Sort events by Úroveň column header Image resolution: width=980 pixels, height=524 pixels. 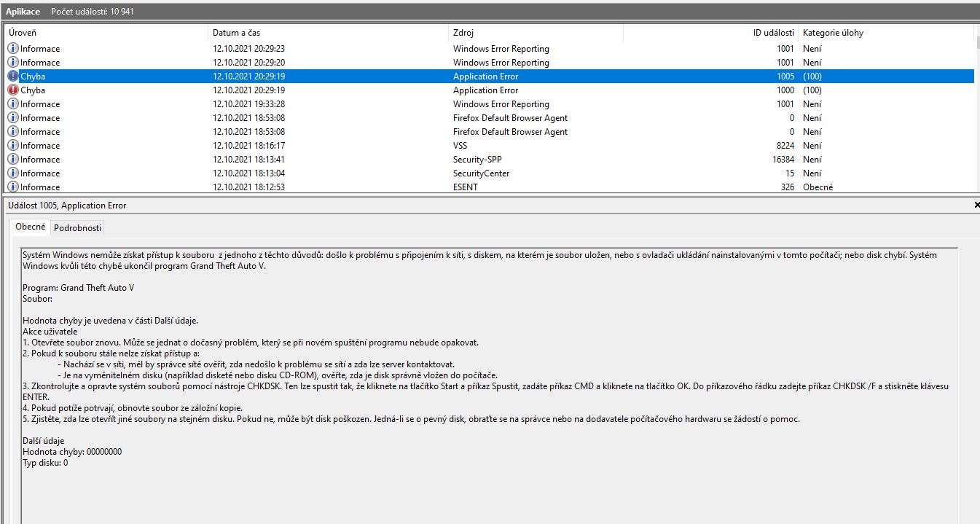[107, 33]
